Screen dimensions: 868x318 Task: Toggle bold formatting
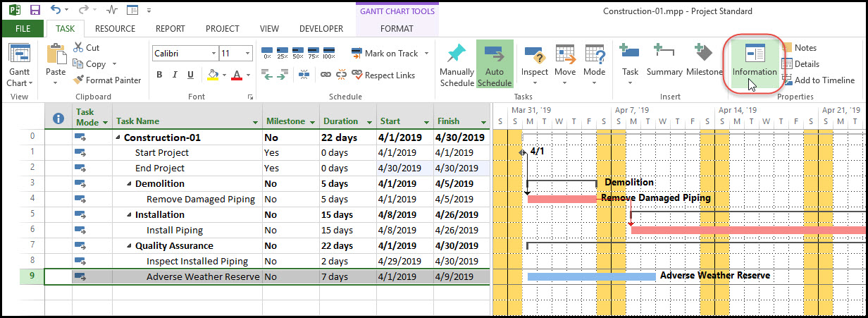159,75
